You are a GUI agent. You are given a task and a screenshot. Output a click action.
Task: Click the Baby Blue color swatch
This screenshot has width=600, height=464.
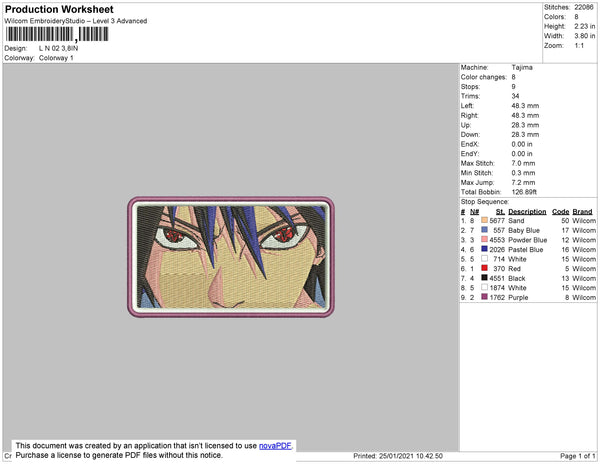484,230
